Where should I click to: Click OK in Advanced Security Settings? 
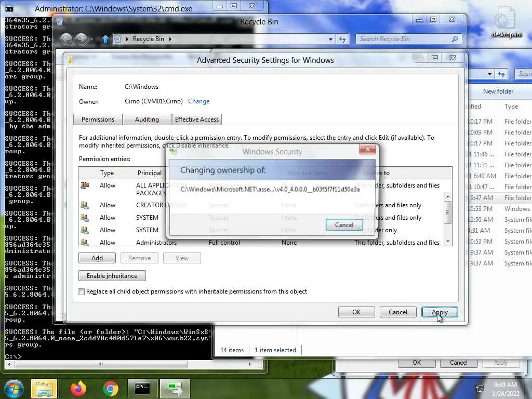[356, 312]
